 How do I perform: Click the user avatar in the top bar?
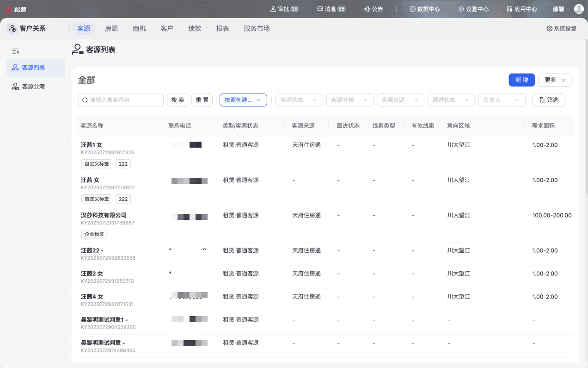(579, 9)
